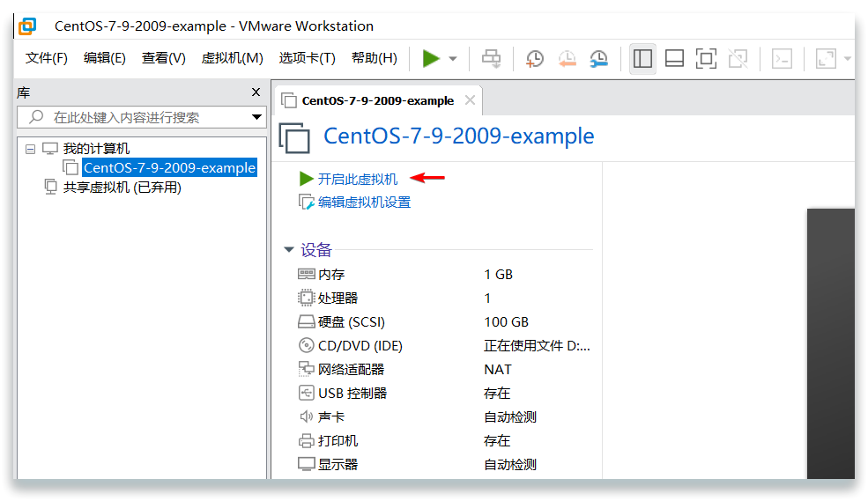Viewport: 868px width, 501px height.
Task: Toggle the thumbnail bar view icon
Action: [x=674, y=59]
